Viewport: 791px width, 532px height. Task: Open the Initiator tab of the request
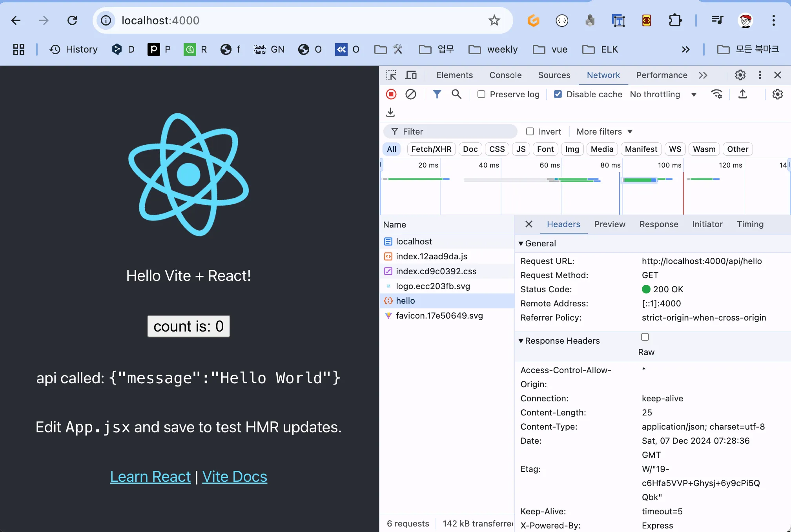[x=707, y=224]
